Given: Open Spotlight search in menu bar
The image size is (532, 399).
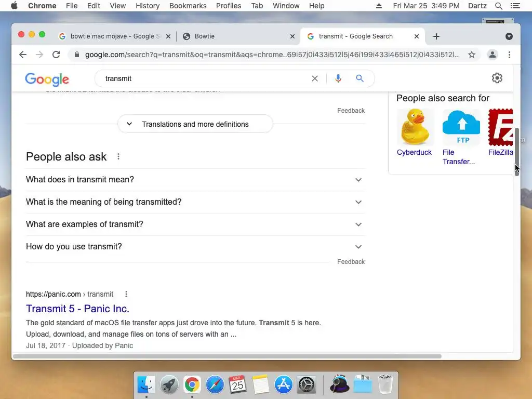Looking at the screenshot, I should 498,6.
